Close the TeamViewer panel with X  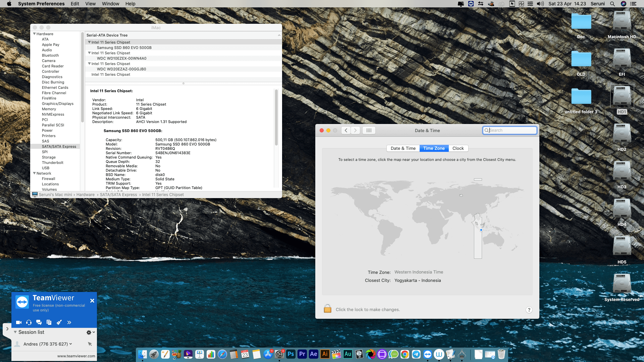92,301
